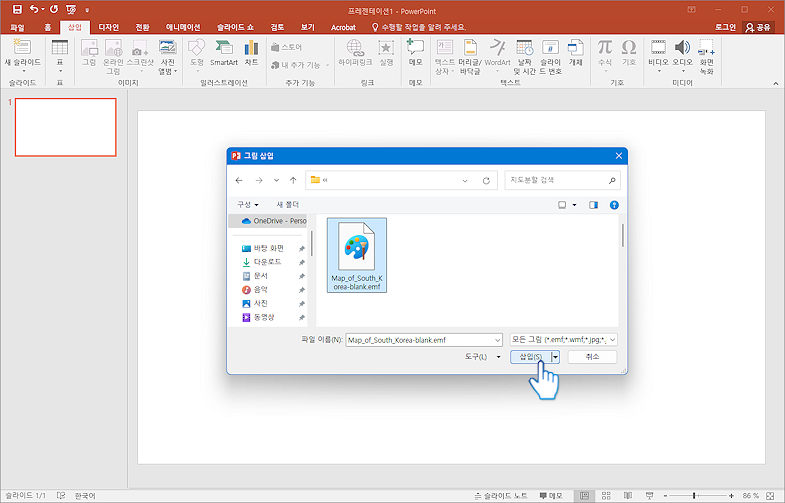
Task: Click the Equation (수식) pi icon
Action: pos(605,47)
